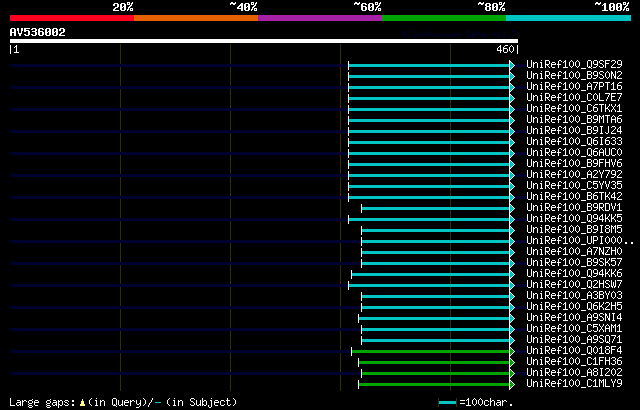Open hit UniRef100_B9S0N2
This screenshot has height=410, width=640.
(x=574, y=75)
